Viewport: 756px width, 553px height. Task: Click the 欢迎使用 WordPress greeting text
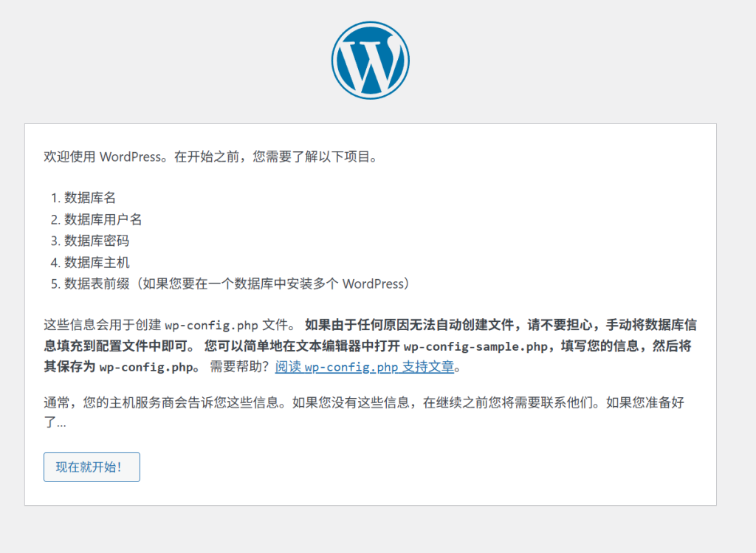(102, 157)
